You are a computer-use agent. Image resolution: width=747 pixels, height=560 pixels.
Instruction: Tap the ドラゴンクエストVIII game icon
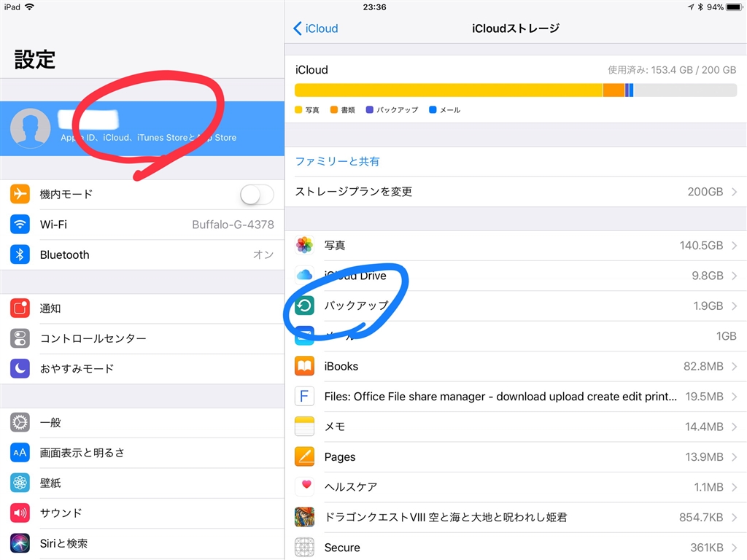point(304,517)
